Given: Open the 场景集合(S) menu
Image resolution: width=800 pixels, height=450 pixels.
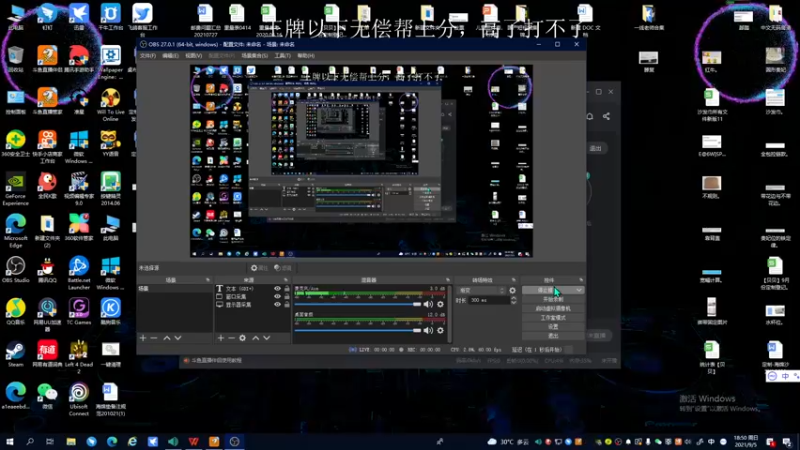Looking at the screenshot, I should (x=254, y=56).
